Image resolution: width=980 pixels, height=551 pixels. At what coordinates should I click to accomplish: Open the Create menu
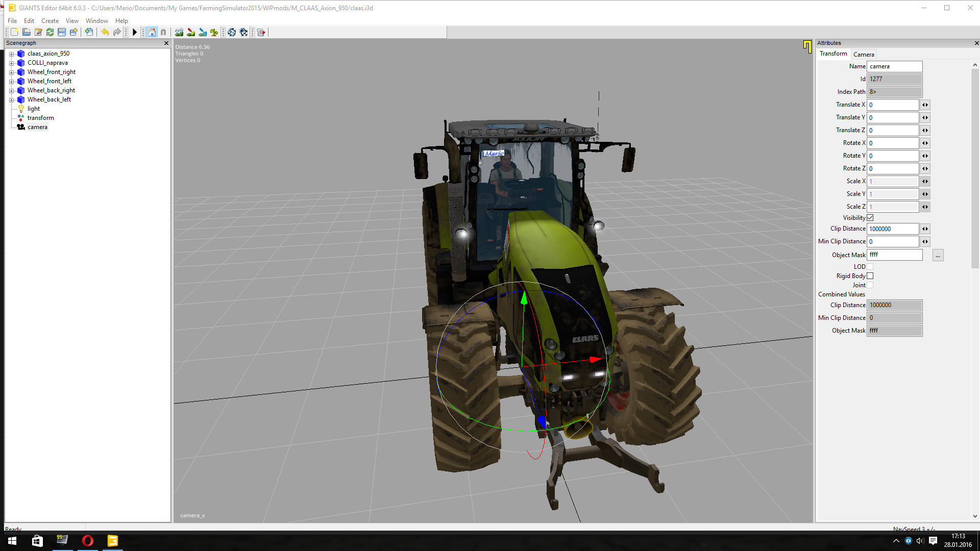tap(50, 21)
